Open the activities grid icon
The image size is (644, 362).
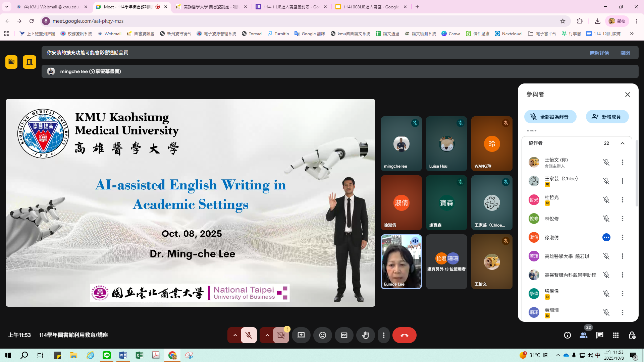pyautogui.click(x=615, y=335)
